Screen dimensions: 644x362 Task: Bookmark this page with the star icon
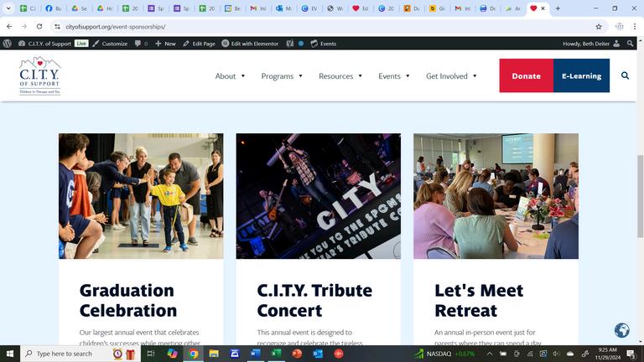(x=599, y=26)
